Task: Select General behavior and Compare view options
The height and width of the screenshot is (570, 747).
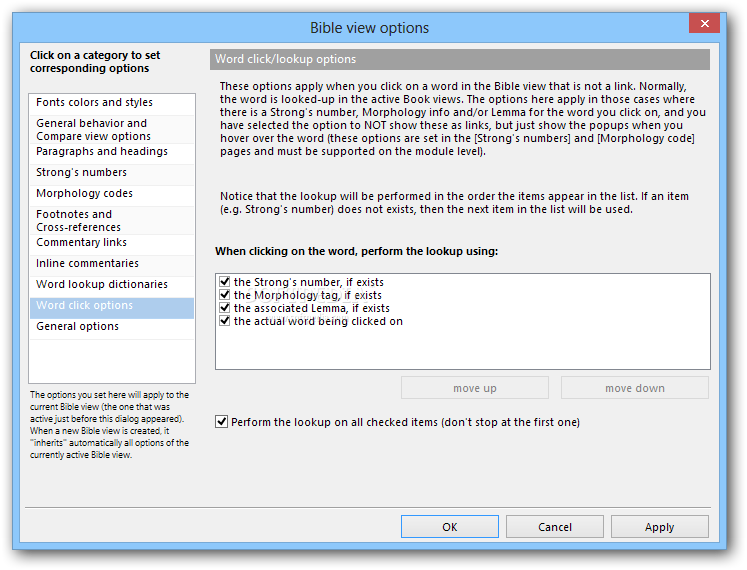Action: (112, 130)
